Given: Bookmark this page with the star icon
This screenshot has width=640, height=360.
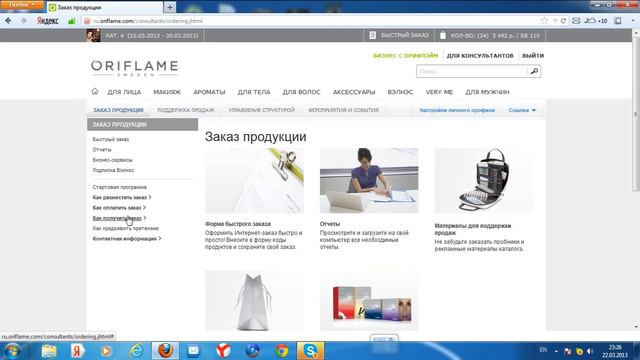Looking at the screenshot, I should pyautogui.click(x=544, y=21).
